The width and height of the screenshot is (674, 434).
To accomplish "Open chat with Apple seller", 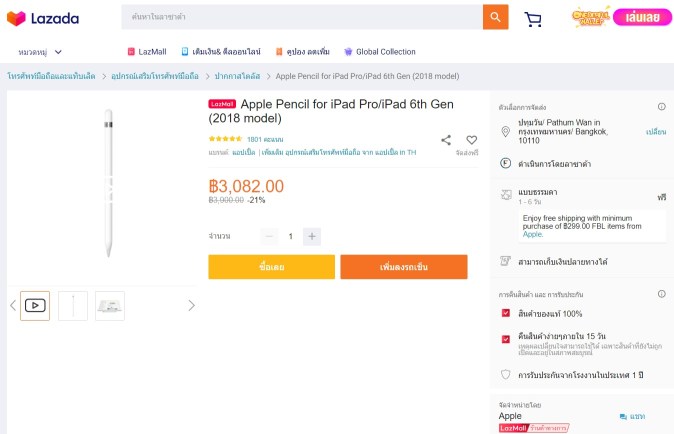I will (632, 416).
